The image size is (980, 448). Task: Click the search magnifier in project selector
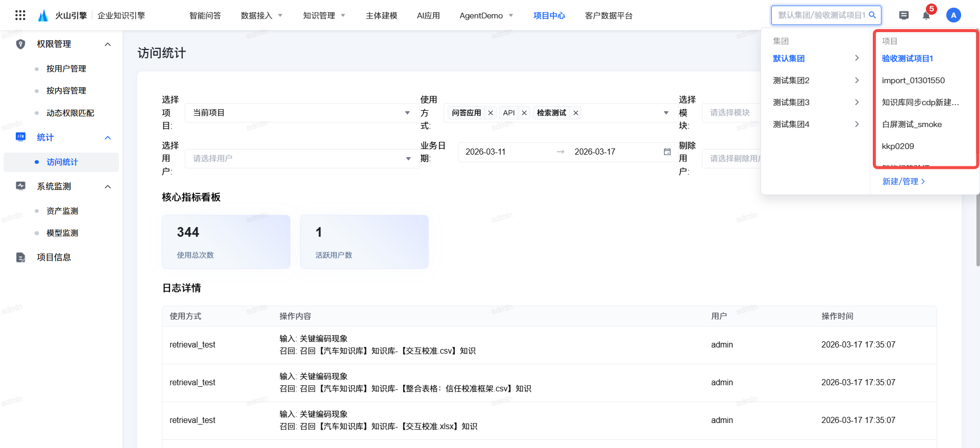click(x=872, y=15)
